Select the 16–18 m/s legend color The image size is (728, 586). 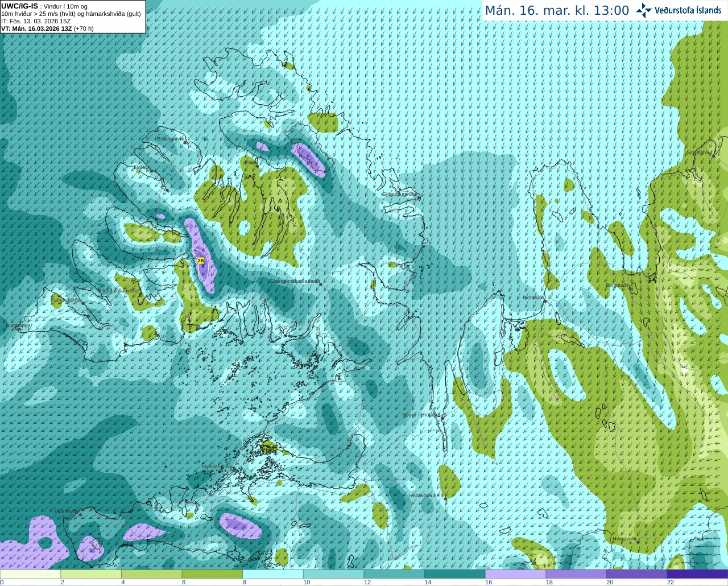pos(515,574)
